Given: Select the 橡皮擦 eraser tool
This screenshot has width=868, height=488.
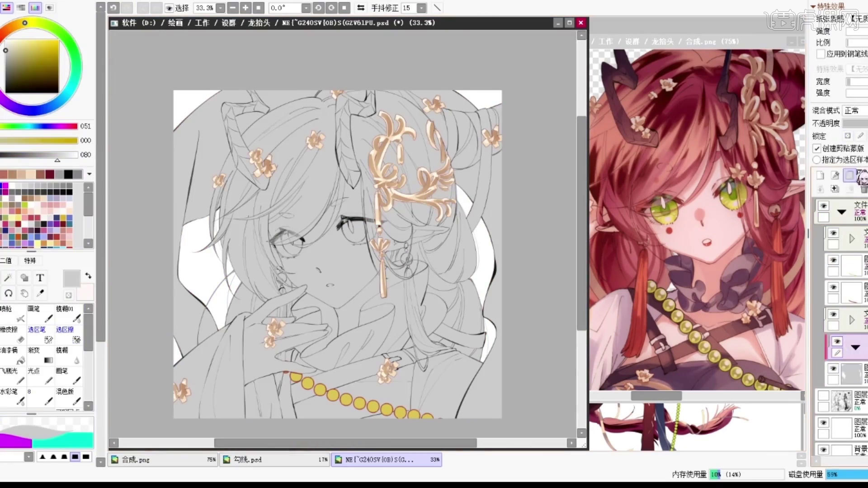Looking at the screenshot, I should 13,334.
